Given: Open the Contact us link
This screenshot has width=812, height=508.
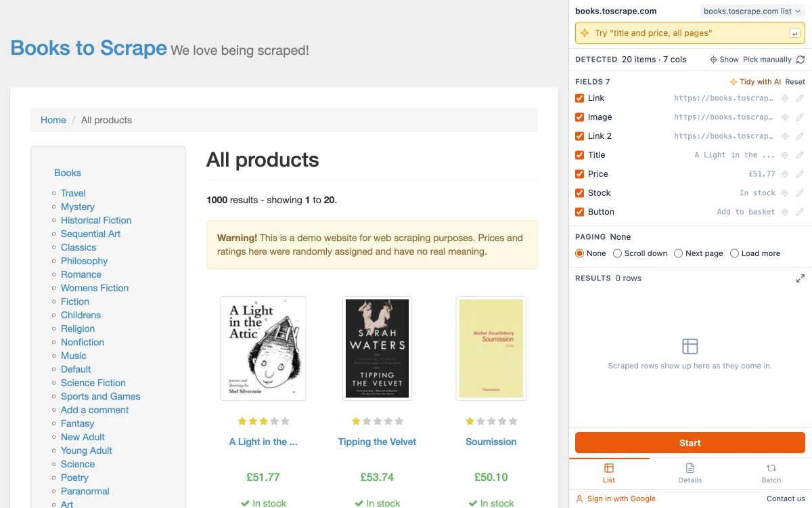Looking at the screenshot, I should (x=786, y=499).
